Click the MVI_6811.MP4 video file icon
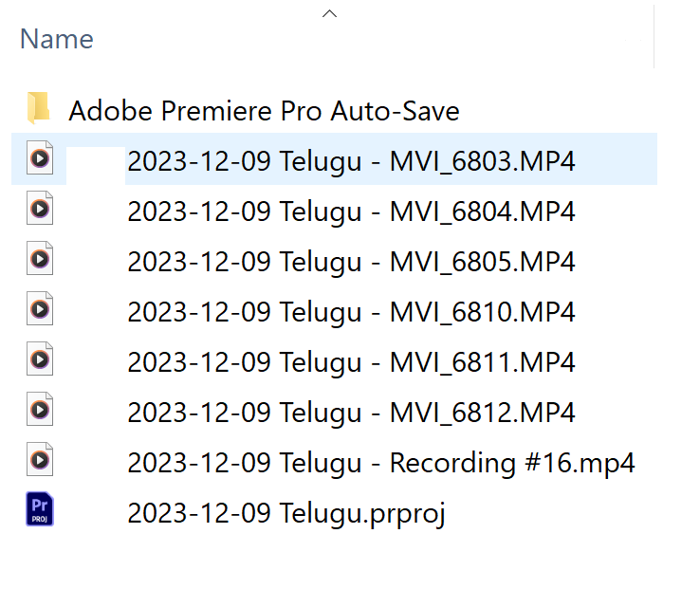 pyautogui.click(x=39, y=360)
